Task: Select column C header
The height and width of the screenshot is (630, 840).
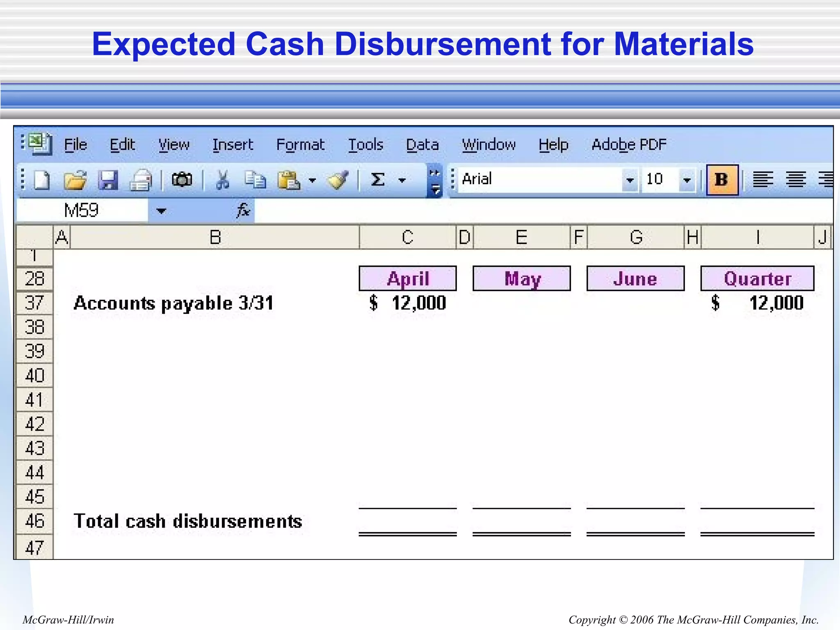Action: click(x=408, y=237)
